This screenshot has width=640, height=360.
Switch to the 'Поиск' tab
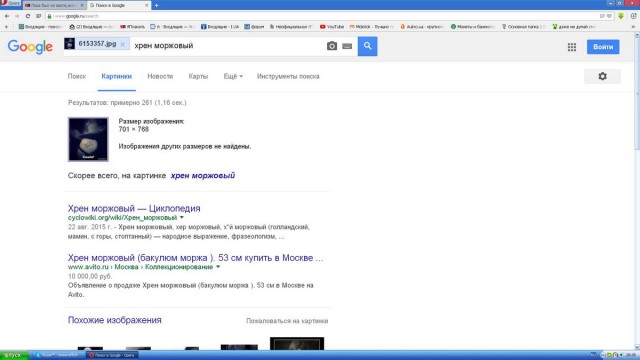pyautogui.click(x=77, y=76)
